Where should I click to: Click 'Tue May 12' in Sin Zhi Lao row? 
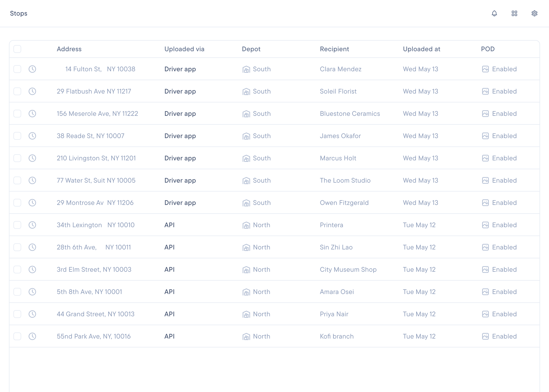pyautogui.click(x=419, y=247)
